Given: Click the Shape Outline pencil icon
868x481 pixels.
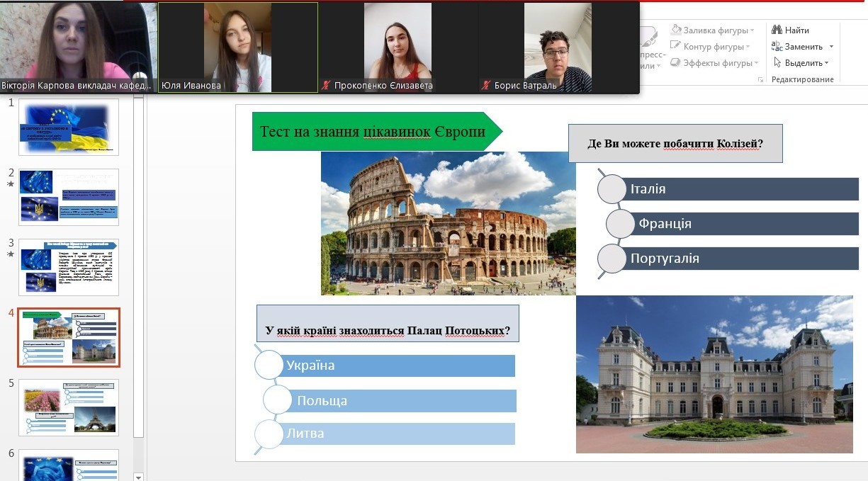Looking at the screenshot, I should (x=676, y=47).
